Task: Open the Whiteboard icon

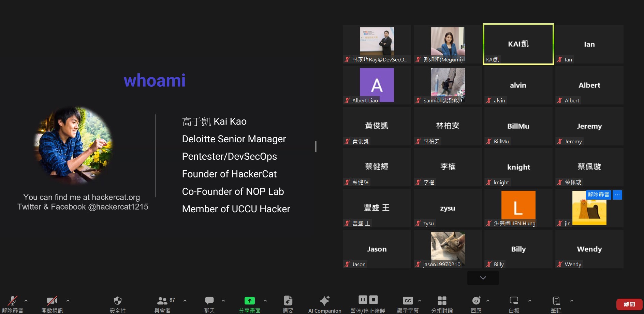Action: [514, 301]
